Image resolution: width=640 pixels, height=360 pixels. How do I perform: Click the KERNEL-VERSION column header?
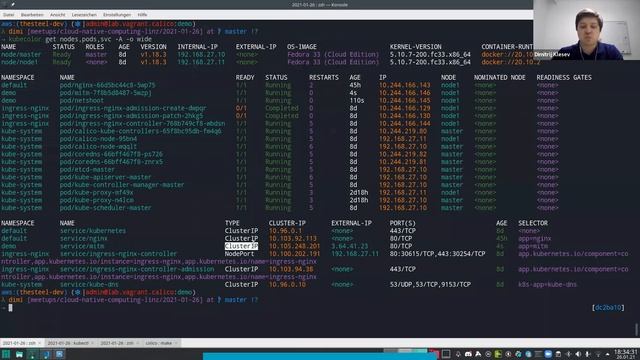416,47
